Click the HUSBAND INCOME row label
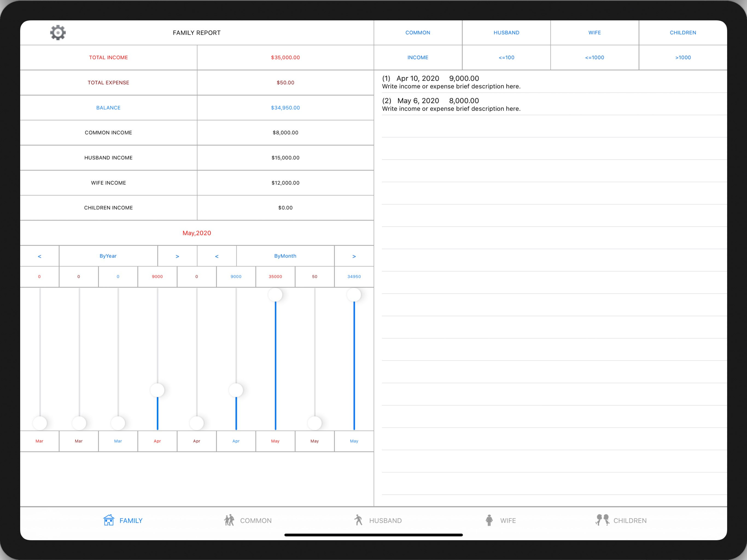 click(108, 158)
